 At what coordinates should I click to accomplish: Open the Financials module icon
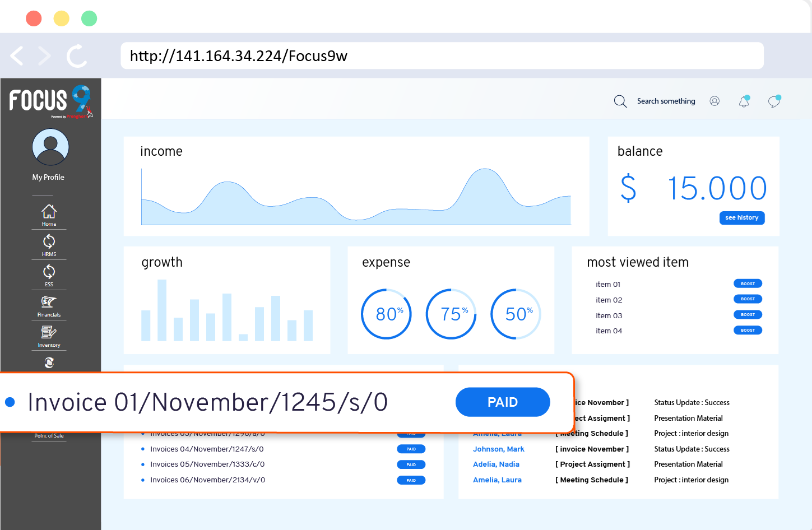(x=49, y=303)
